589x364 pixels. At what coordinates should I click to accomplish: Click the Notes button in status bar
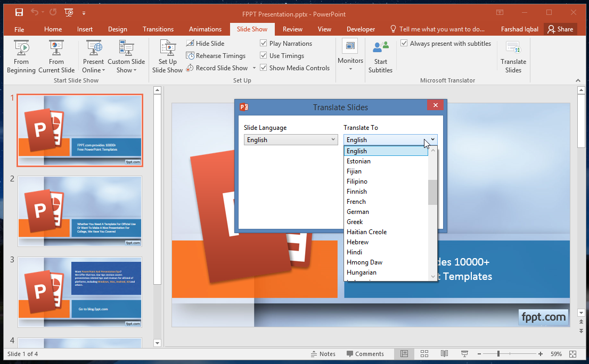[323, 354]
